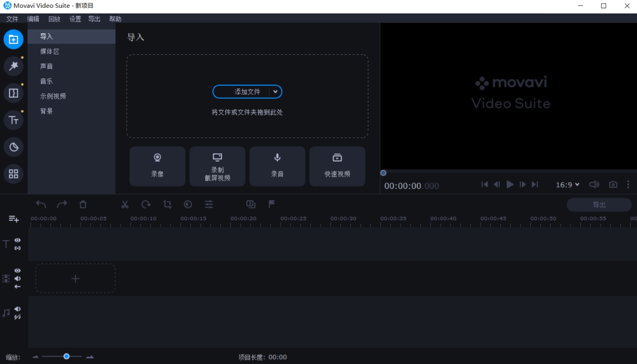The width and height of the screenshot is (637, 364).
Task: Open the 回放 menu
Action: (x=54, y=19)
